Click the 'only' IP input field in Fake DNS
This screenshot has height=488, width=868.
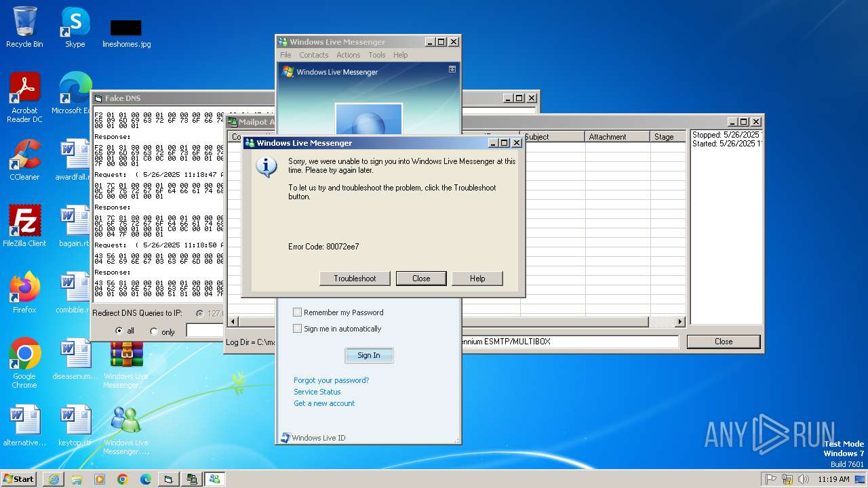(x=205, y=331)
